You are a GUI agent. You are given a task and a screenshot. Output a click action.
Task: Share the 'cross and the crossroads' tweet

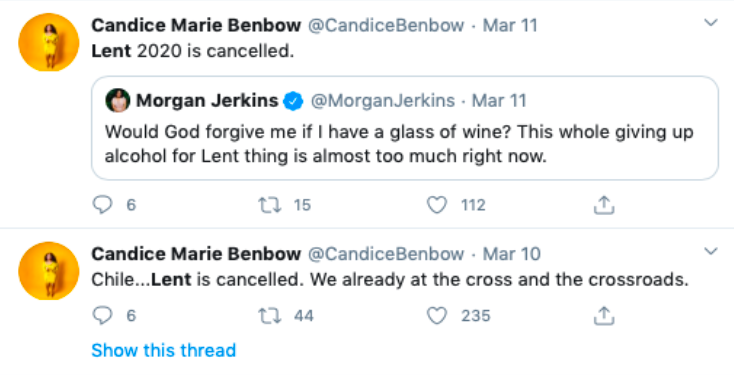click(x=603, y=316)
